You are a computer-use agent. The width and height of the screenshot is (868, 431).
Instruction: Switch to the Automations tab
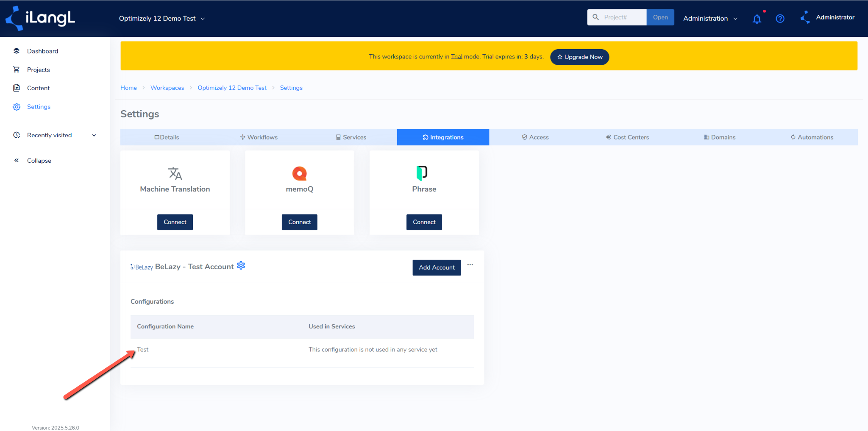[x=812, y=137]
